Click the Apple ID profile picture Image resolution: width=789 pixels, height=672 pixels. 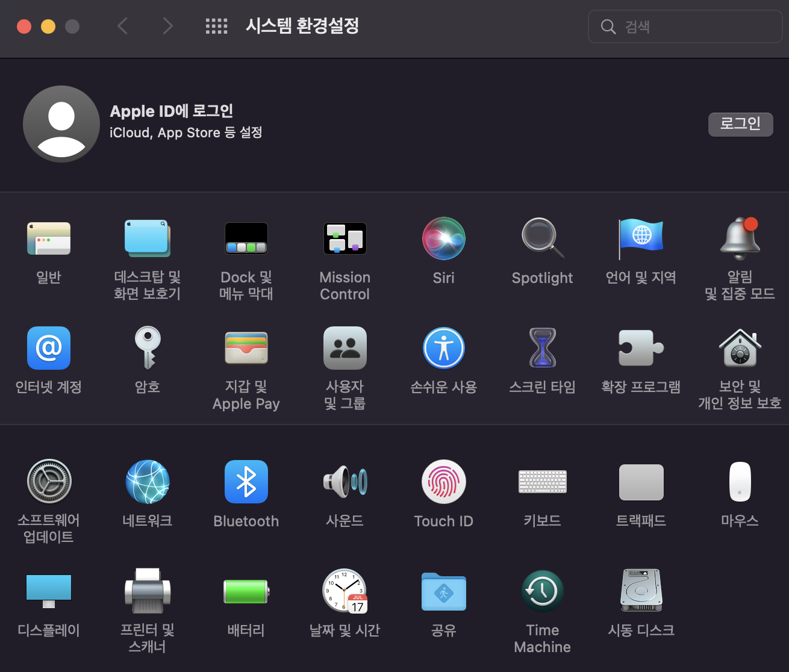click(x=61, y=123)
